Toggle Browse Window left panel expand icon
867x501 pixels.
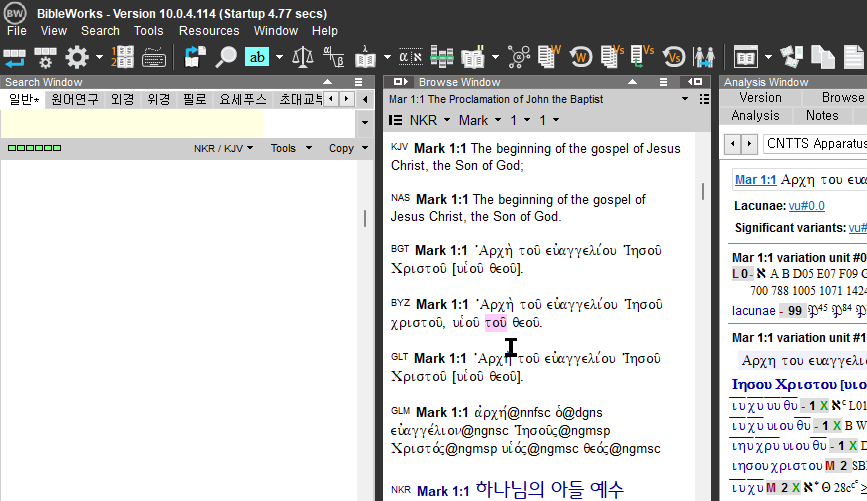[400, 82]
